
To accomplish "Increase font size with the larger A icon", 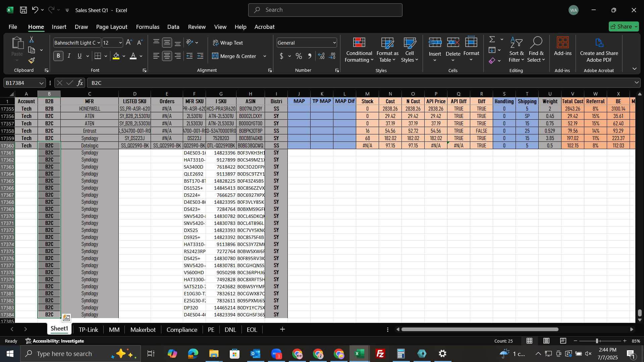I will point(129,43).
